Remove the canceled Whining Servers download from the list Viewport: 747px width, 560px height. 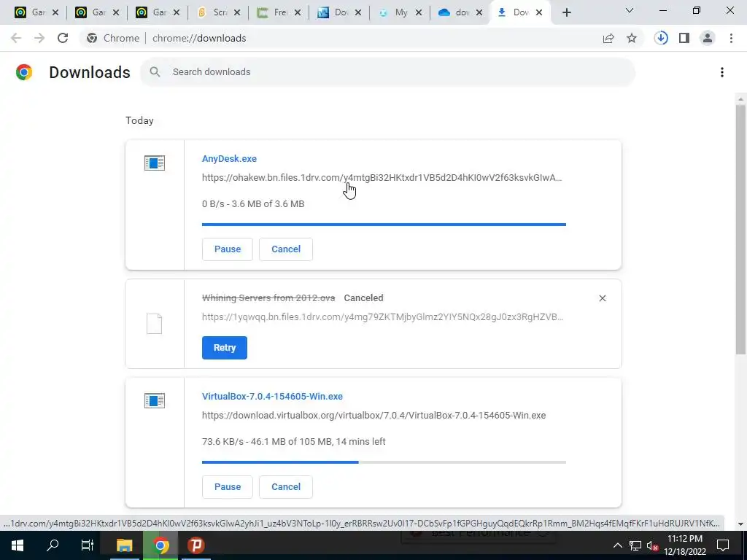602,298
